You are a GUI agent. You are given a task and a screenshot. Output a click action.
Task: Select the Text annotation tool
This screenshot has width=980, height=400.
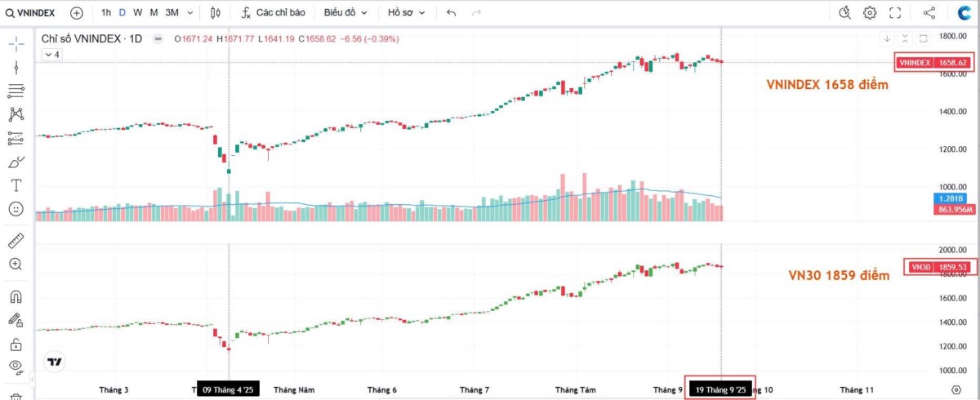pos(16,185)
